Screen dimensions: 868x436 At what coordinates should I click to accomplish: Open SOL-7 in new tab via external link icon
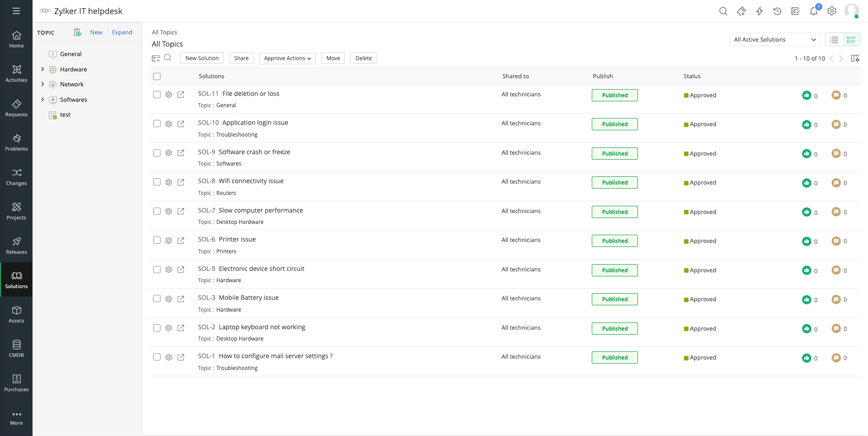pyautogui.click(x=181, y=211)
